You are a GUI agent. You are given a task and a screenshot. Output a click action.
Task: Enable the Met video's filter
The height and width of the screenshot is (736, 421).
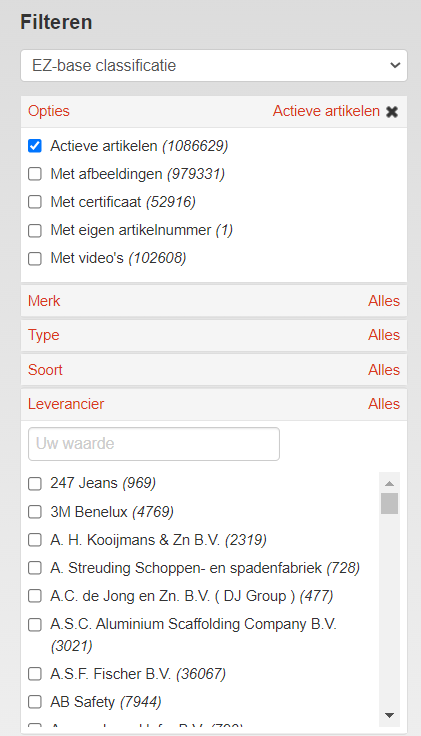pyautogui.click(x=35, y=258)
